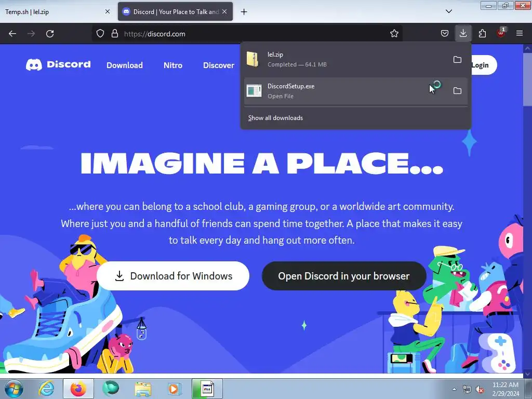The width and height of the screenshot is (532, 399).
Task: Open the uBlock Origin extension icon
Action: (x=501, y=33)
